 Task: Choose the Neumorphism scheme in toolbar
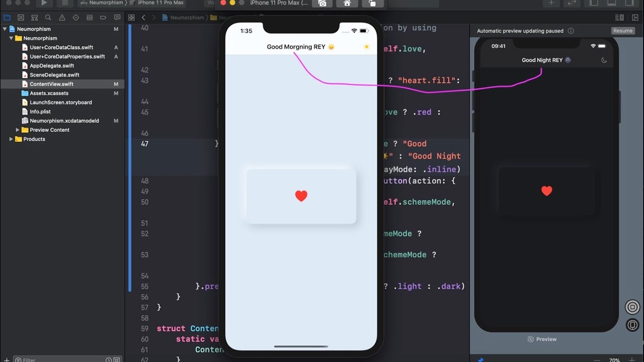pyautogui.click(x=102, y=3)
